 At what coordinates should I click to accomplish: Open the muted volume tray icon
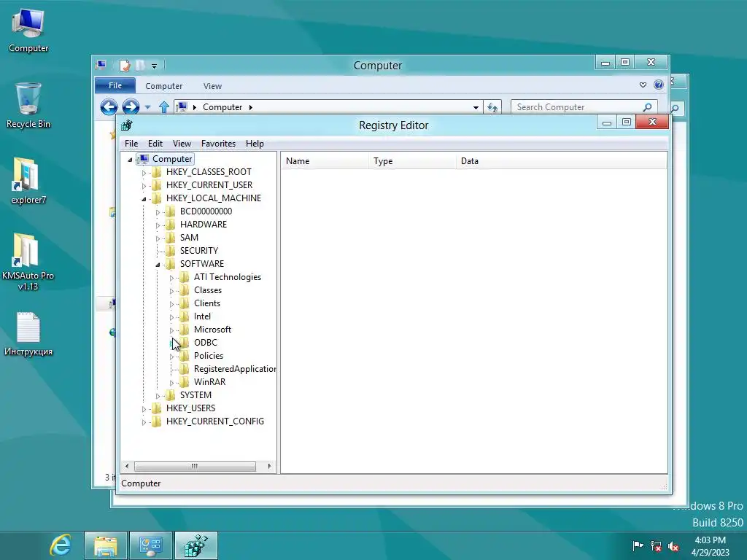(673, 546)
